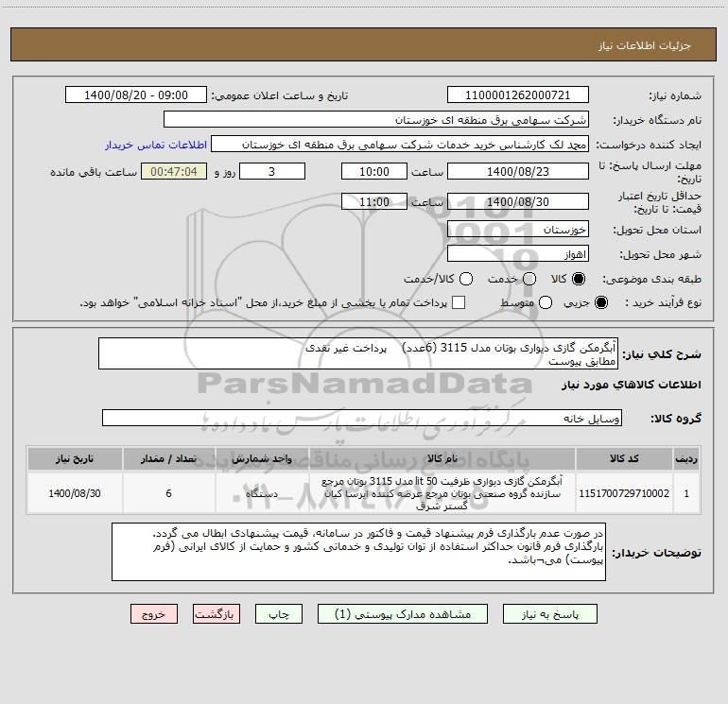This screenshot has width=728, height=704.
Task: Click the days remaining field showing 3
Action: 272,171
